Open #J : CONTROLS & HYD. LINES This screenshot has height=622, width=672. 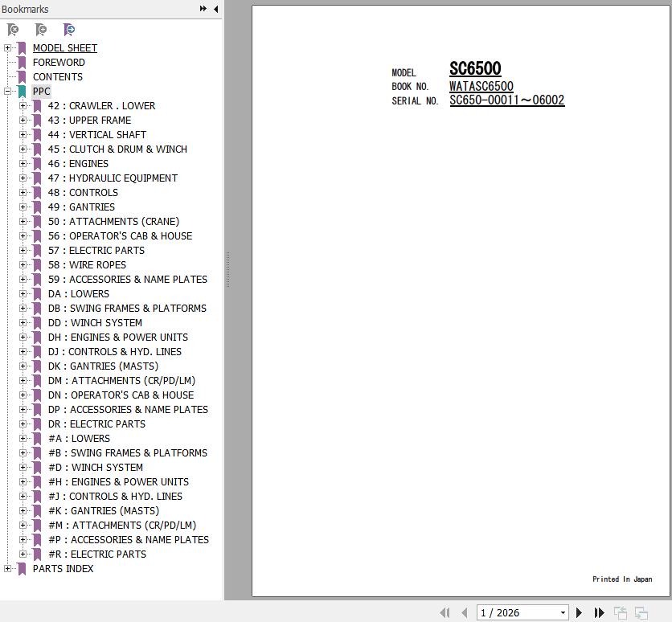pos(115,497)
